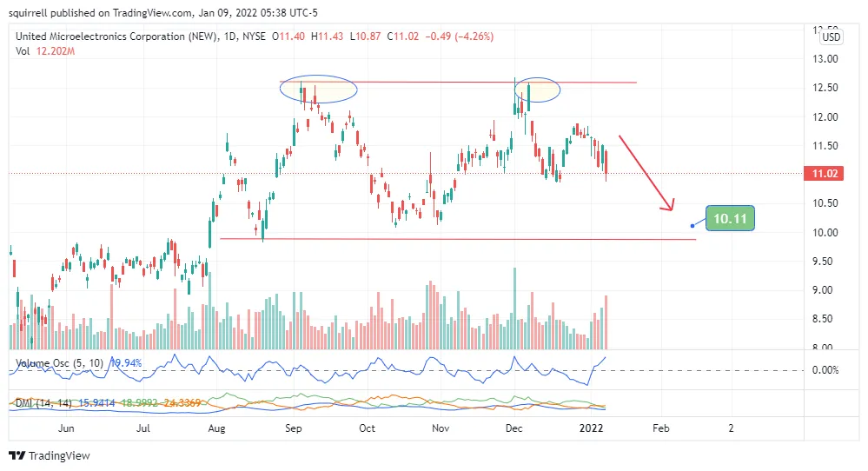The width and height of the screenshot is (868, 471).
Task: Click the 0.00% oscillator axis label
Action: [825, 370]
